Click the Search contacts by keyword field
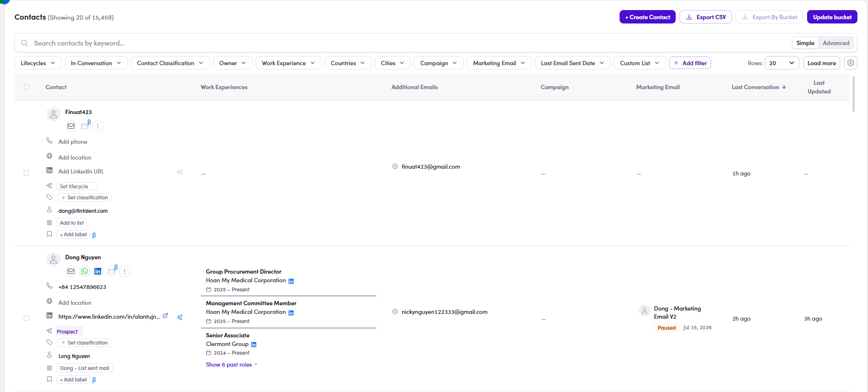 tap(403, 43)
